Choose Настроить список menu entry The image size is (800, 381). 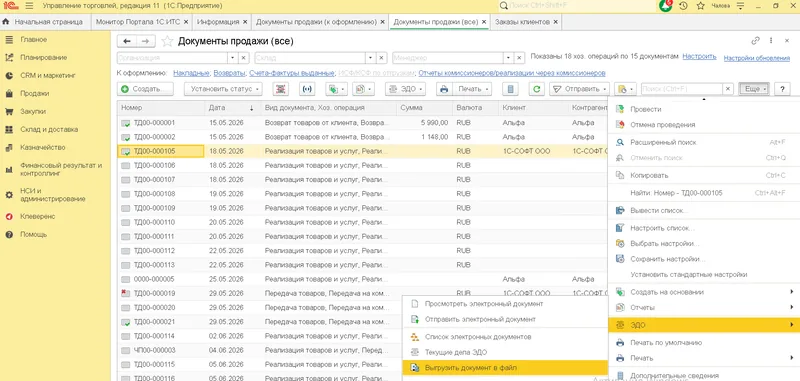(x=705, y=228)
